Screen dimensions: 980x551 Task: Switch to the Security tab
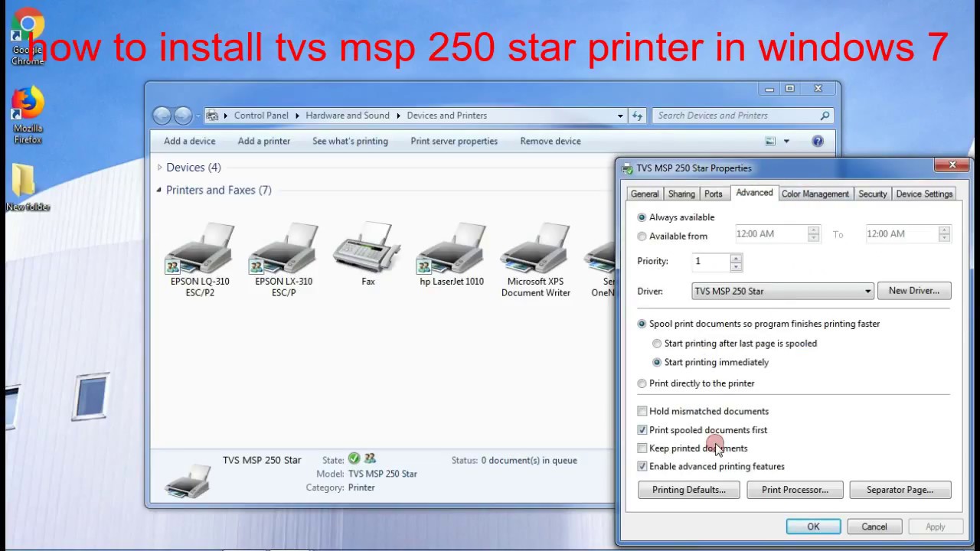[873, 194]
